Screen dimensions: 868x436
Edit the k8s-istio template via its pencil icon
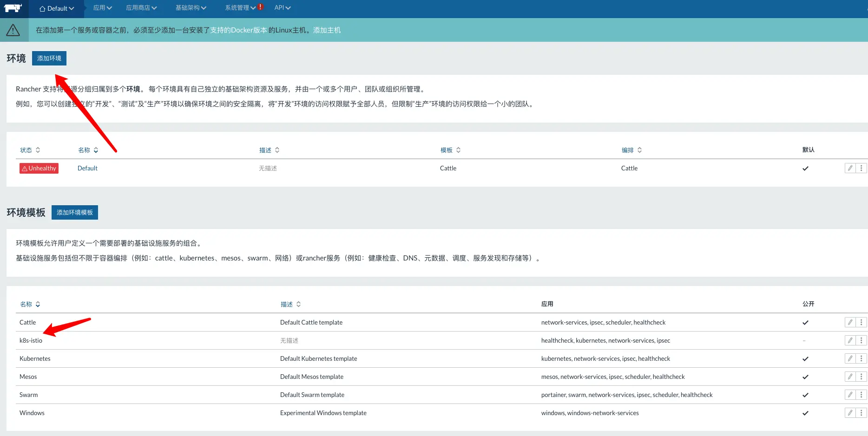pos(850,340)
